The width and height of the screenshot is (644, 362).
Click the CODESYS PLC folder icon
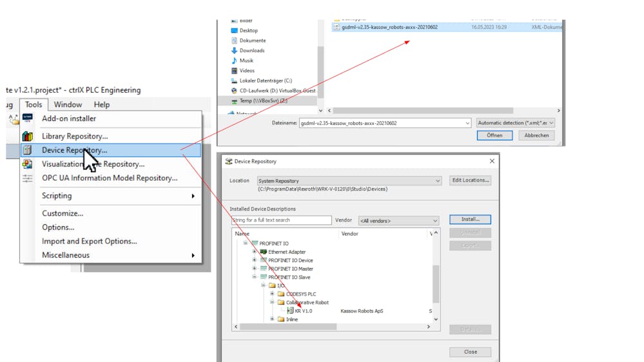[x=281, y=294]
